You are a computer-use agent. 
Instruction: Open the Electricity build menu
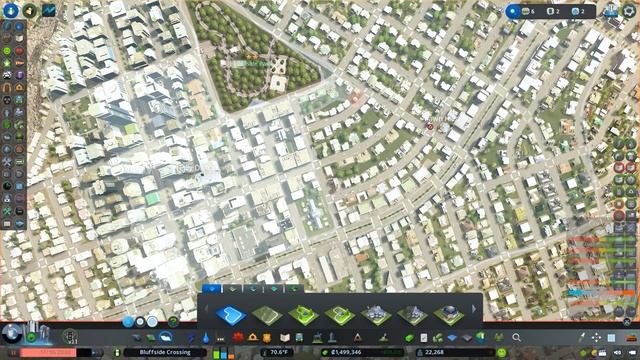pyautogui.click(x=191, y=338)
